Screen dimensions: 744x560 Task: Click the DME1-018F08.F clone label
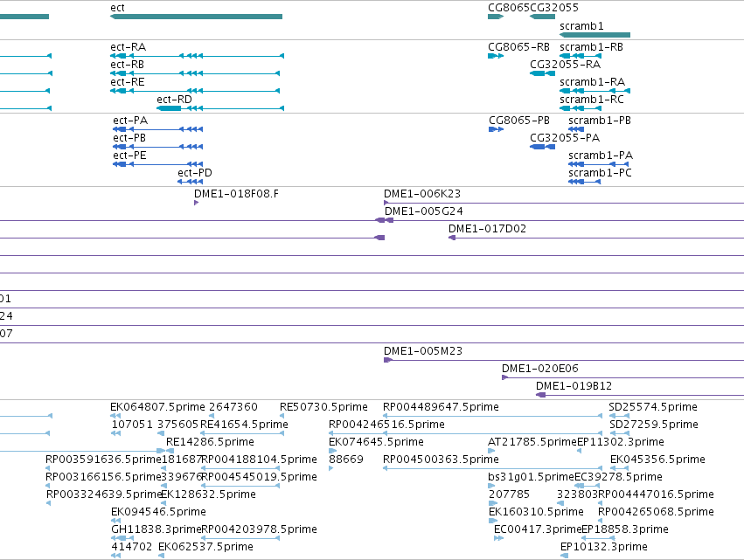tap(236, 194)
